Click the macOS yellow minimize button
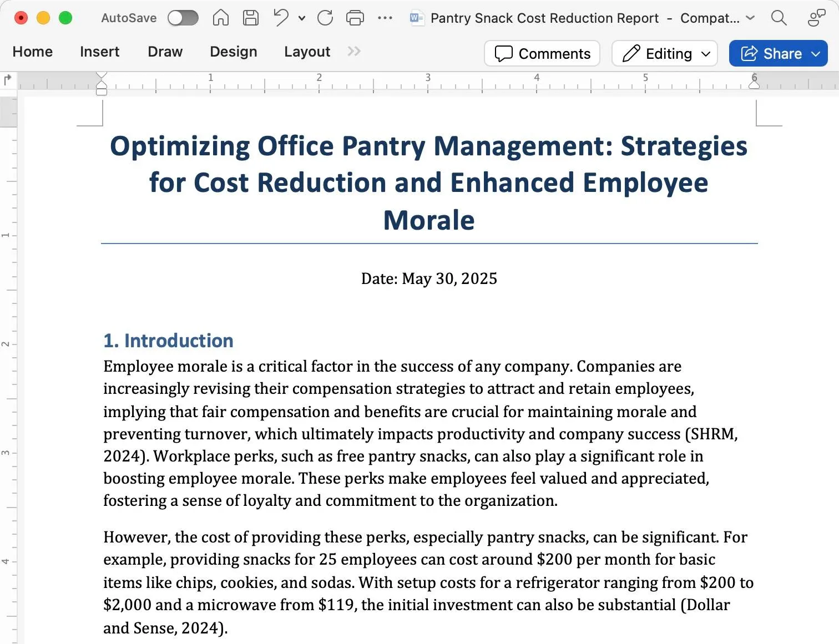The image size is (839, 644). tap(43, 18)
